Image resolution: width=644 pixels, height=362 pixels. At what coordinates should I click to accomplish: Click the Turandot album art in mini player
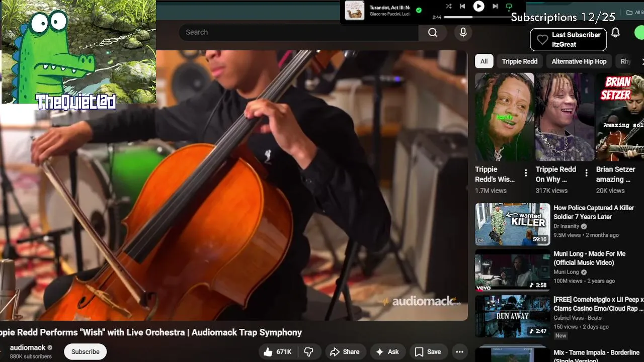355,11
